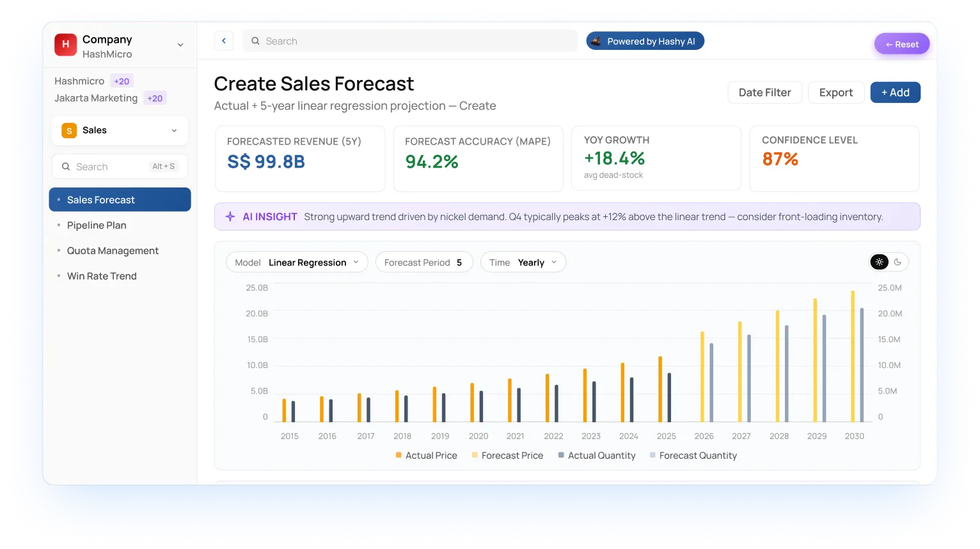Toggle Forecast Price legend series
The height and width of the screenshot is (549, 980).
coord(507,456)
